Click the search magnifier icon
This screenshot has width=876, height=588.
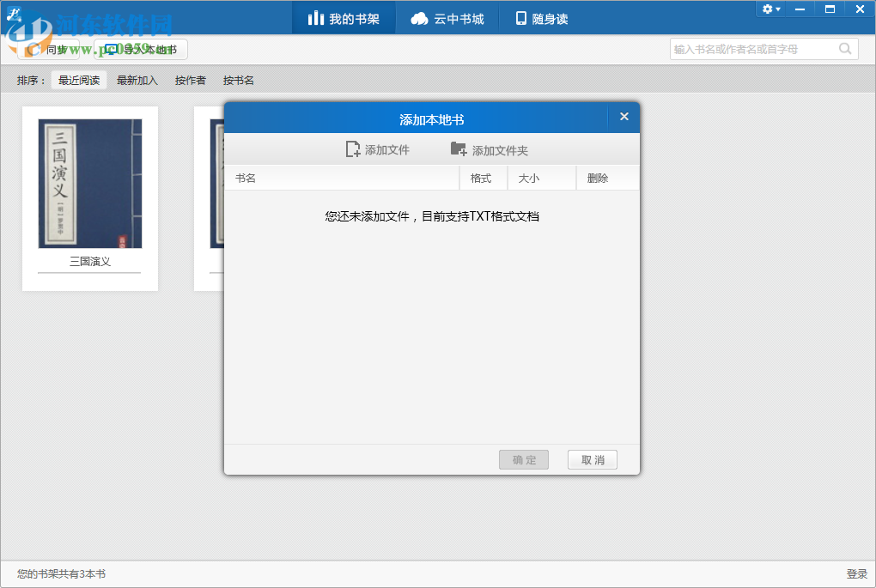pos(845,49)
